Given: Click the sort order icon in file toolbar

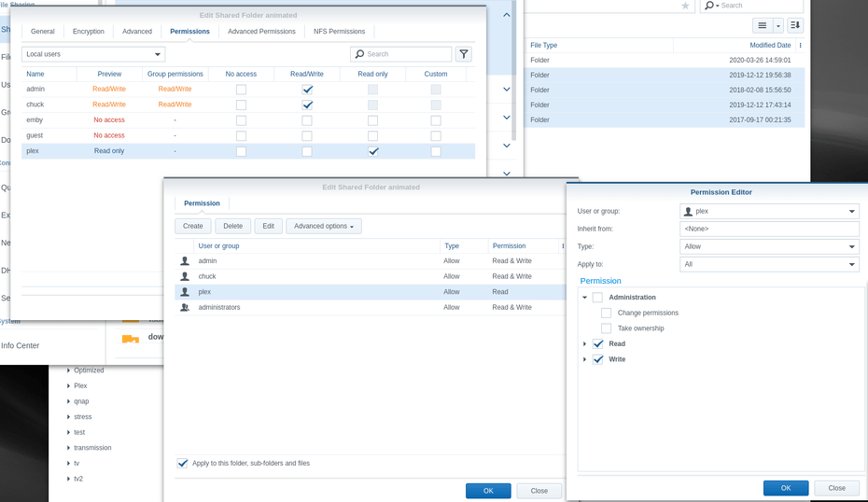Looking at the screenshot, I should [795, 25].
